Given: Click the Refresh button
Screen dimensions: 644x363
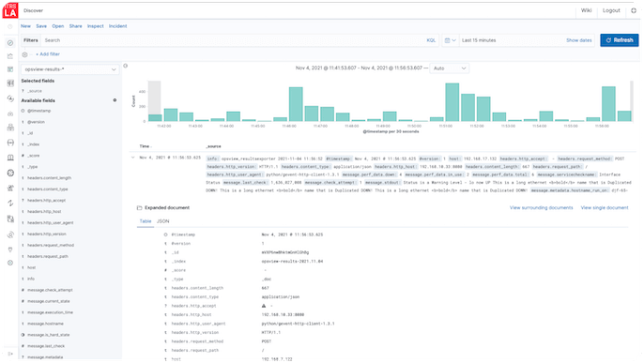Looking at the screenshot, I should [620, 40].
